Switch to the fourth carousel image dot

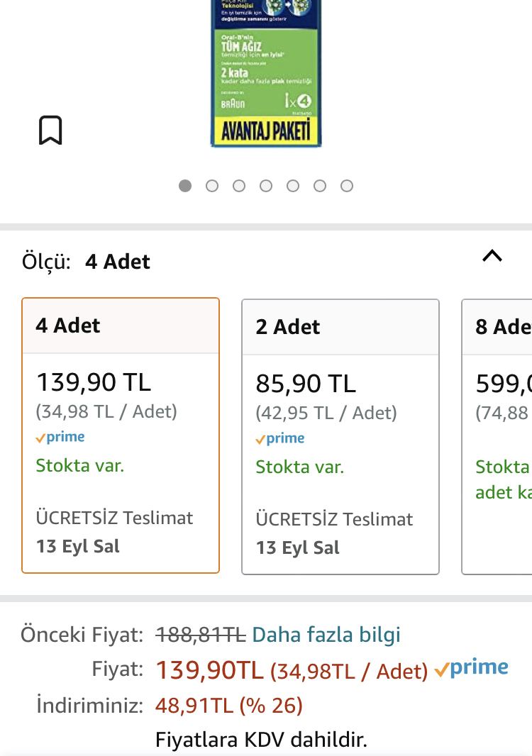266,186
